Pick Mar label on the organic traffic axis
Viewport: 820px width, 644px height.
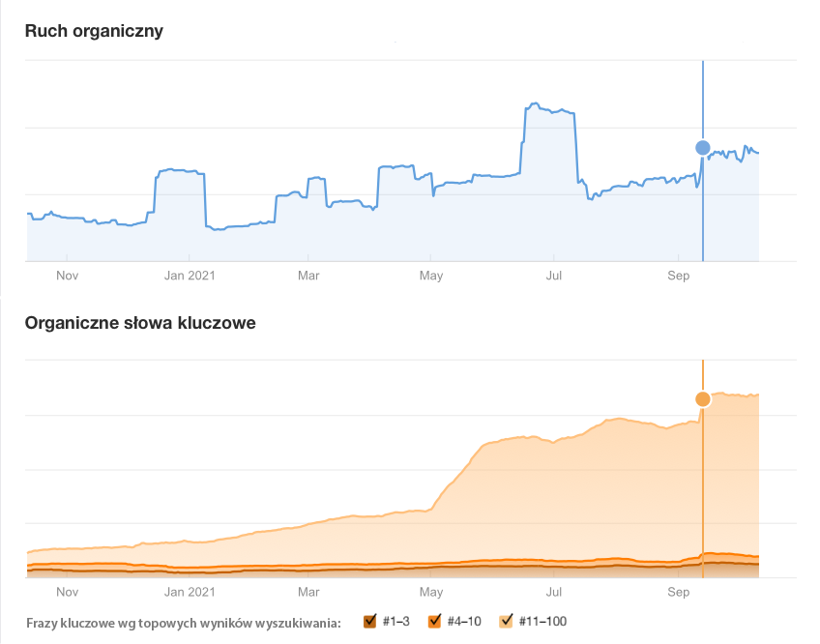pyautogui.click(x=309, y=276)
